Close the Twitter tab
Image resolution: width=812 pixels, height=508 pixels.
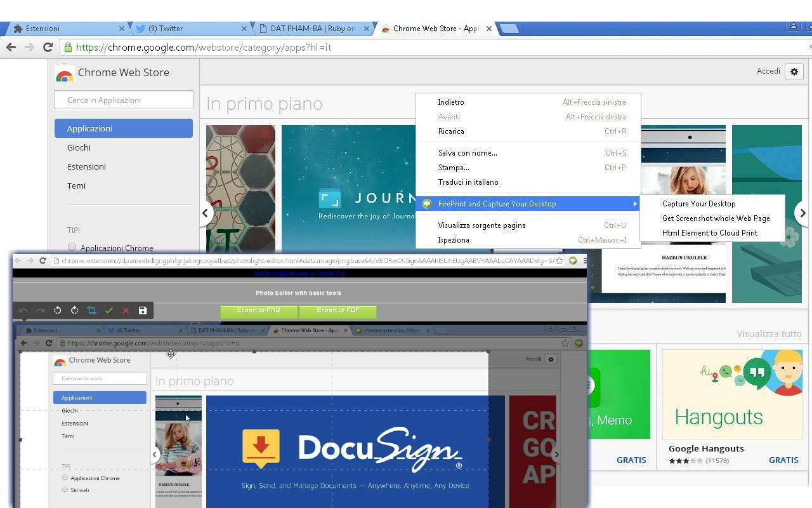244,29
